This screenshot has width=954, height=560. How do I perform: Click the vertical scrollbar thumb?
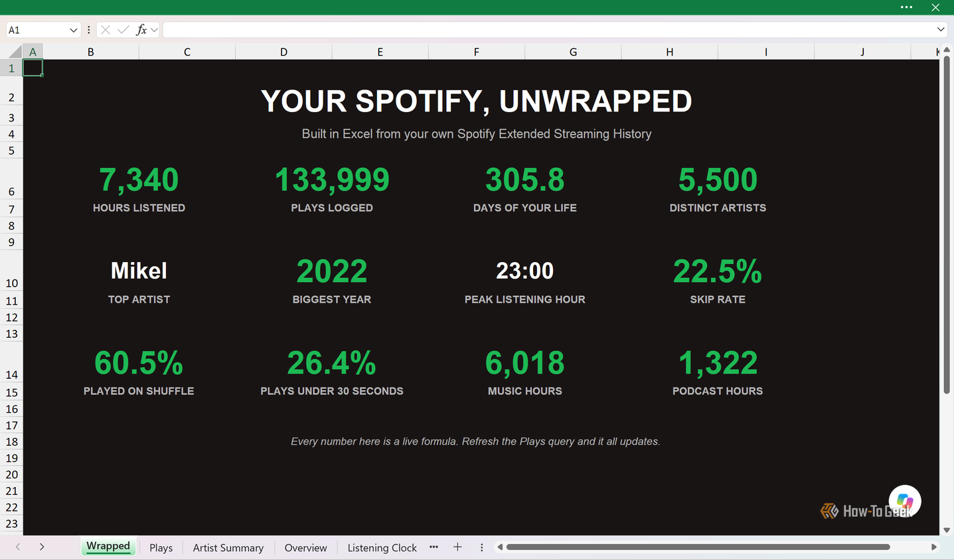[x=947, y=226]
